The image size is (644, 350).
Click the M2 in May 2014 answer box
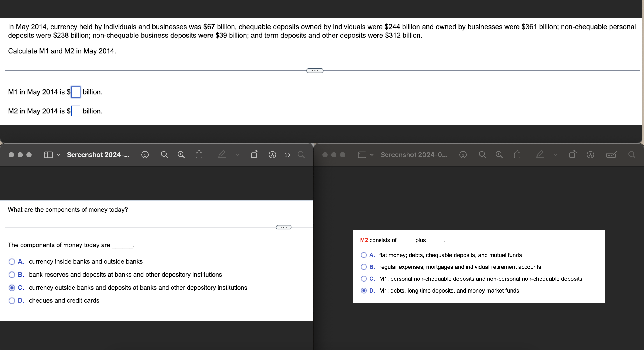click(76, 111)
